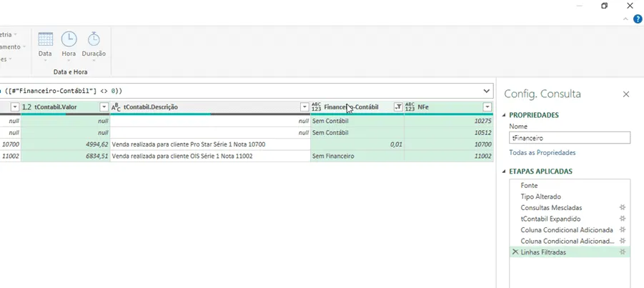Viewport: 644px width, 288px height.
Task: Open settings gear for Linhas Filtradas step
Action: [623, 252]
